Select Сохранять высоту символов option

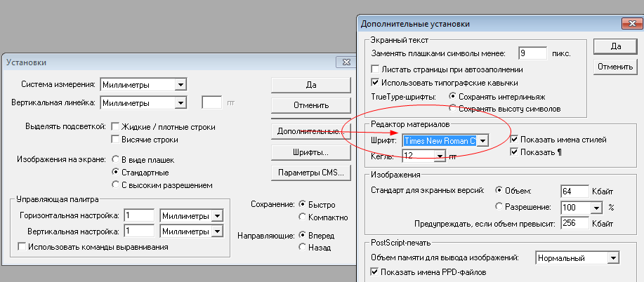[x=452, y=109]
